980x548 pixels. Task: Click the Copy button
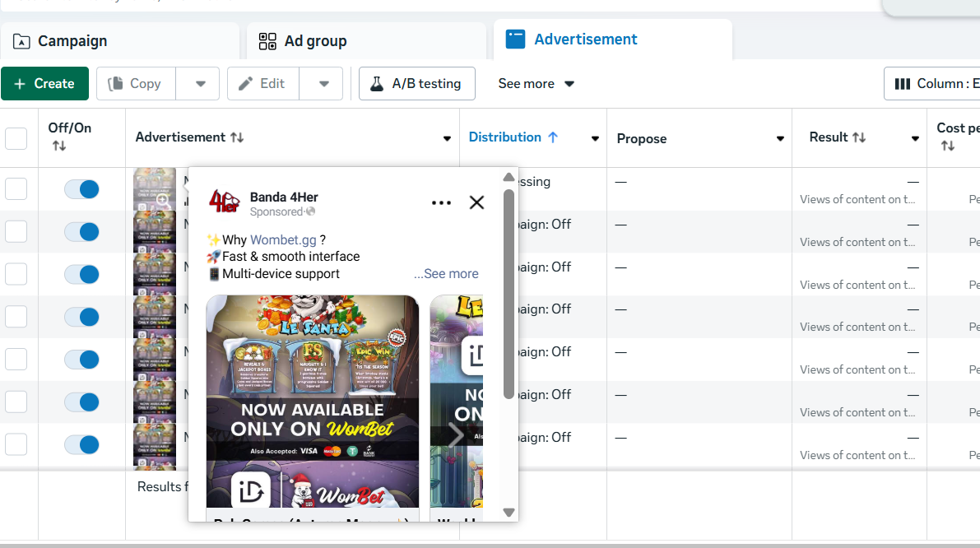click(x=137, y=84)
